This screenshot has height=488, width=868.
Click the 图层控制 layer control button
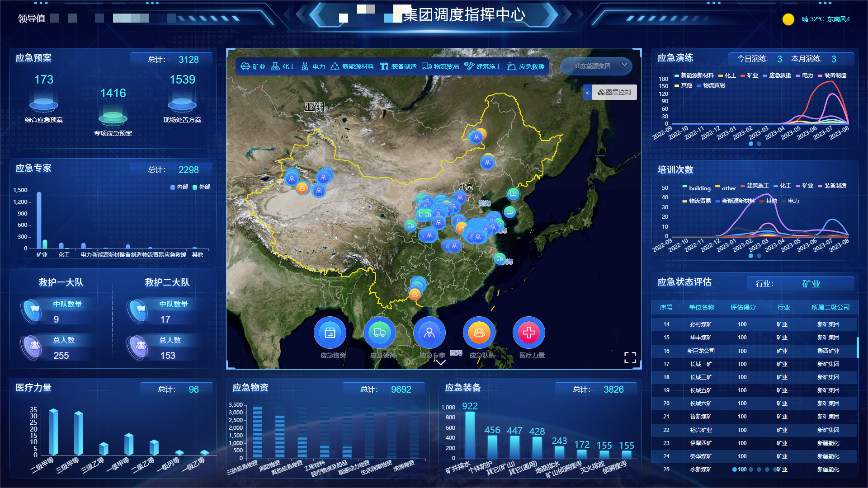(x=614, y=93)
